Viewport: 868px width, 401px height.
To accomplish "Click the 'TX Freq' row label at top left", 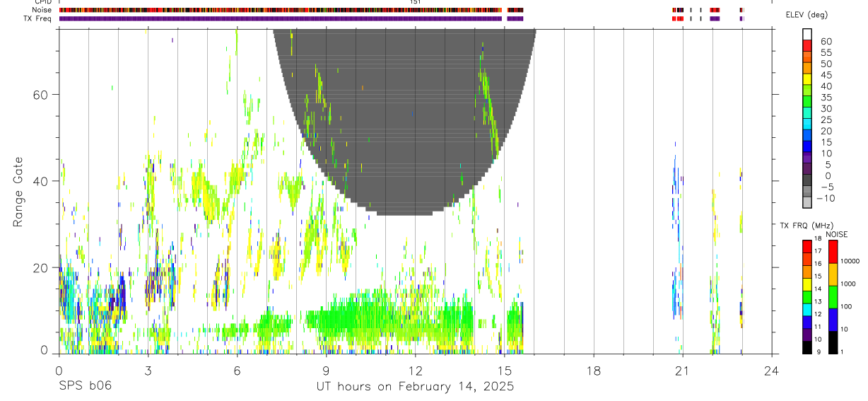I will pos(38,18).
